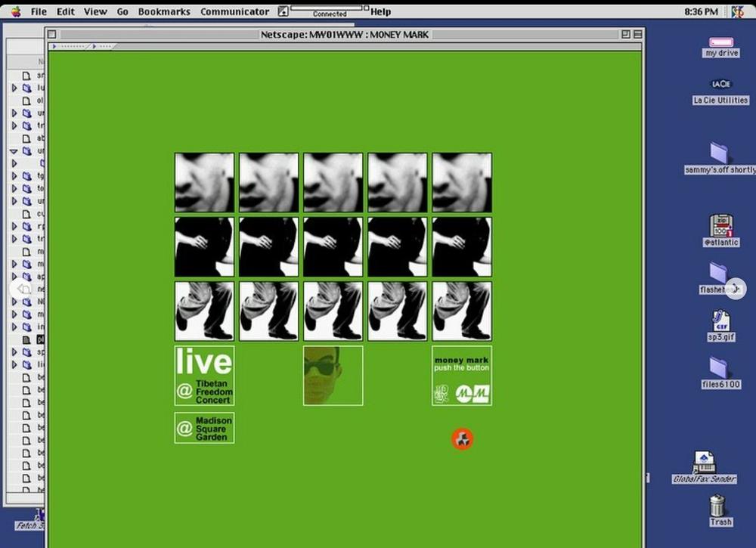Viewport: 756px width, 548px height.
Task: Click the modem status icon left of Connected
Action: [283, 11]
